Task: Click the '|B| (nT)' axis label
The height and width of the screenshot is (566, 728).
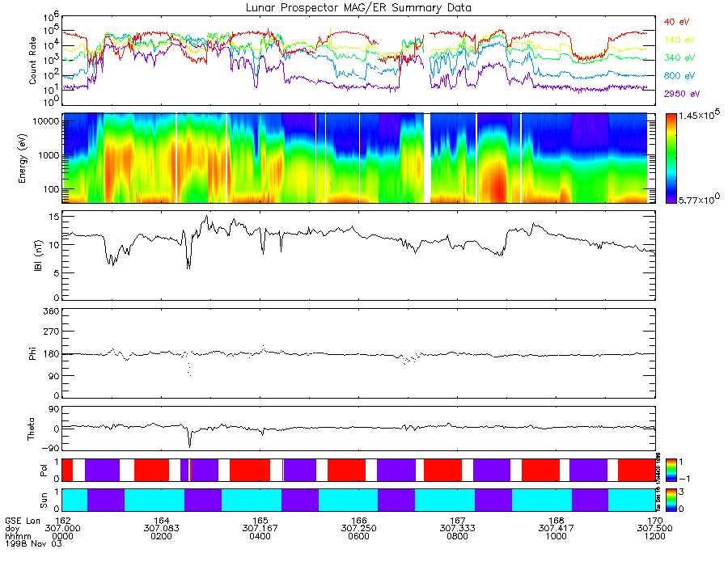Action: (x=37, y=256)
